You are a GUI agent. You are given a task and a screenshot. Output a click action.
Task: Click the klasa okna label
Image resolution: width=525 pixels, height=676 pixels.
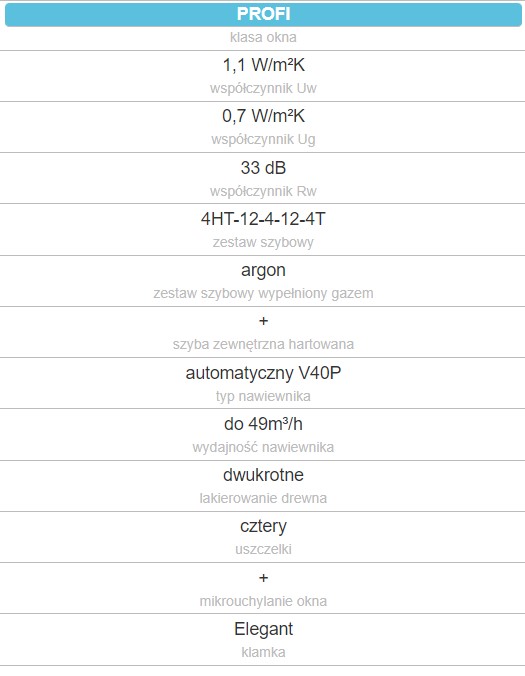click(263, 38)
